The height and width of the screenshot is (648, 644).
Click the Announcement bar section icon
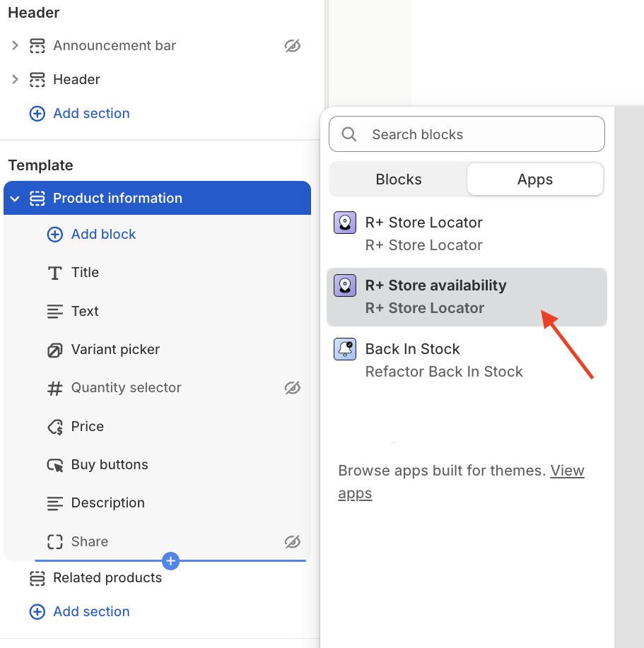[37, 46]
